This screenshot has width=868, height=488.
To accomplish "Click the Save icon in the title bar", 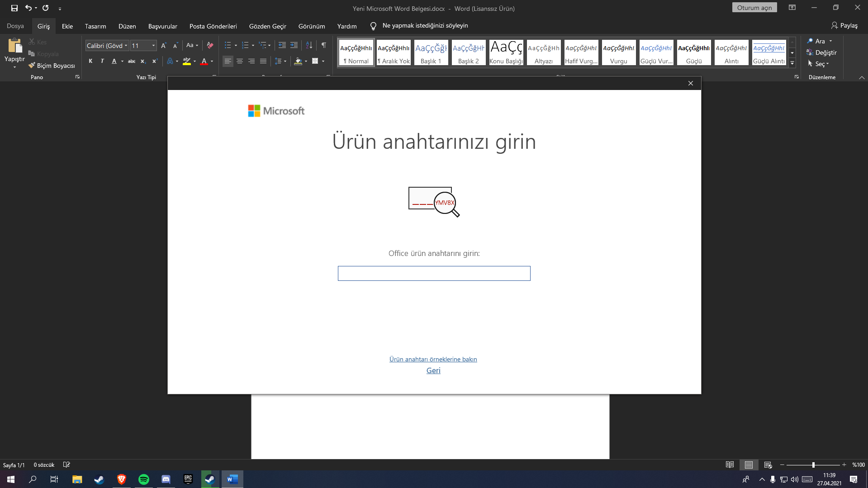I will [x=14, y=8].
